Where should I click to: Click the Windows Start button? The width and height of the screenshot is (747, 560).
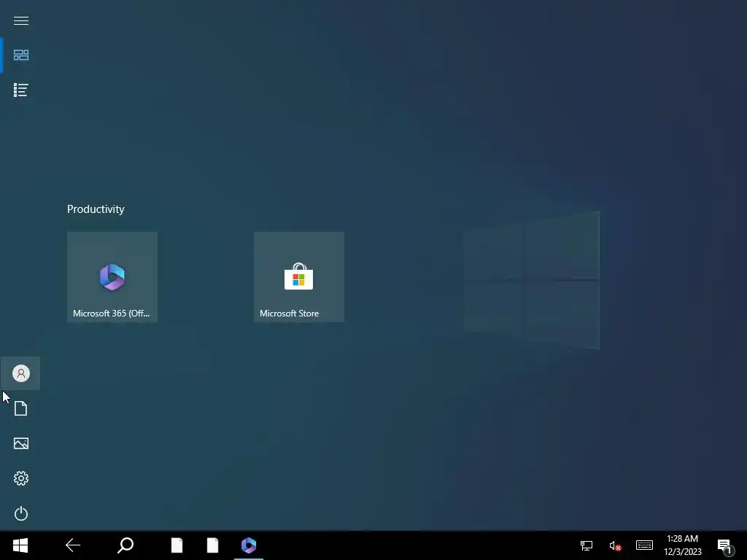tap(20, 545)
